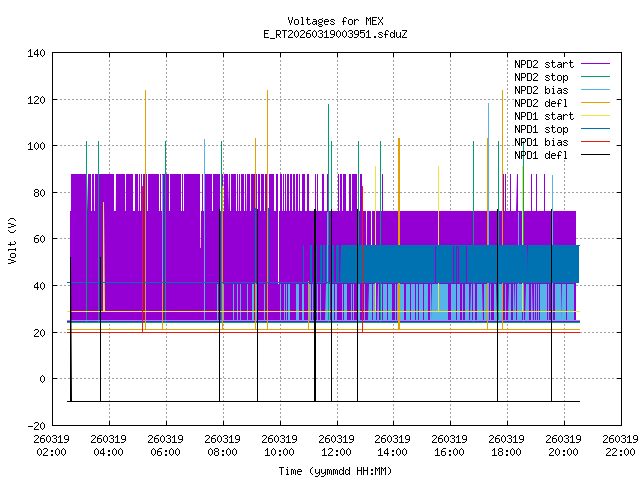Click the -20 tick on the y-axis
Viewport: 640px width, 480px height.
(35, 425)
